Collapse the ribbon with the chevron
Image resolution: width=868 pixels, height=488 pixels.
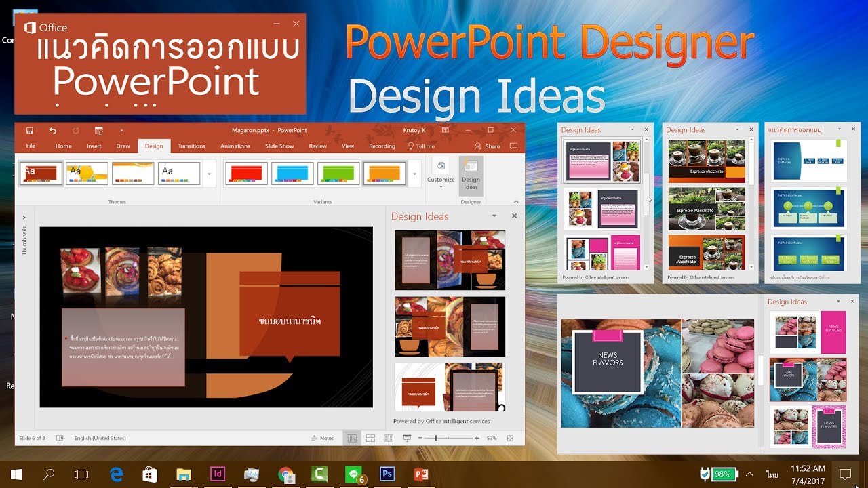[515, 201]
